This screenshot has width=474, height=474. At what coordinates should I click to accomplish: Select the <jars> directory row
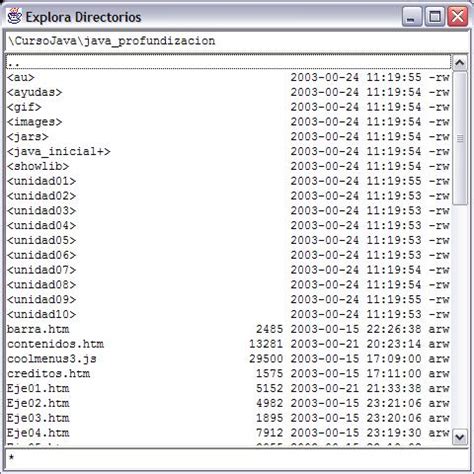point(229,136)
